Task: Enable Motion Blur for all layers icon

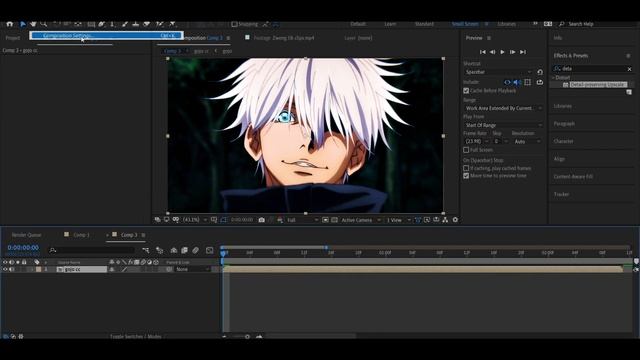Action: (x=196, y=250)
